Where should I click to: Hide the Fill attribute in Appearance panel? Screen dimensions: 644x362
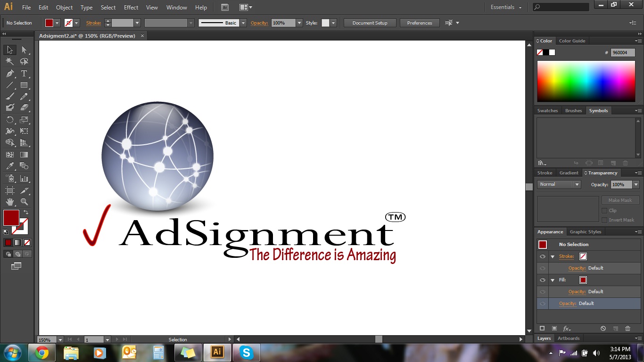click(x=543, y=280)
